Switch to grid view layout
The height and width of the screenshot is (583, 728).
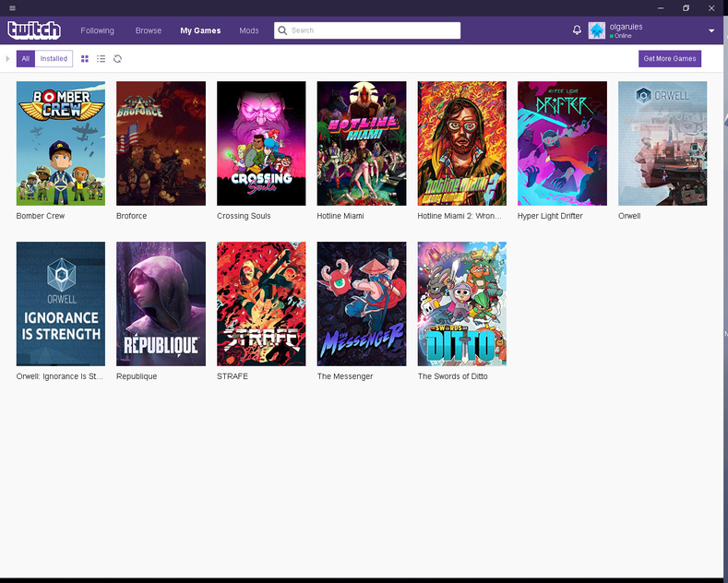pos(85,59)
